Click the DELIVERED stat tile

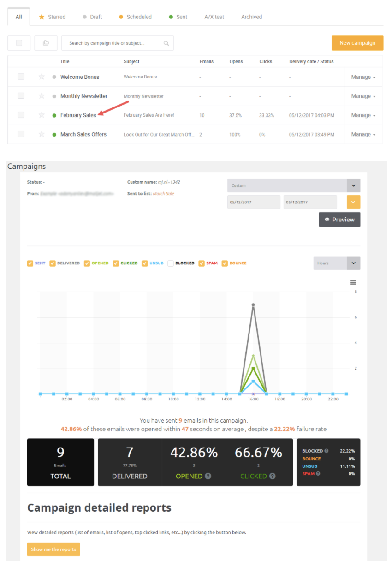point(130,462)
